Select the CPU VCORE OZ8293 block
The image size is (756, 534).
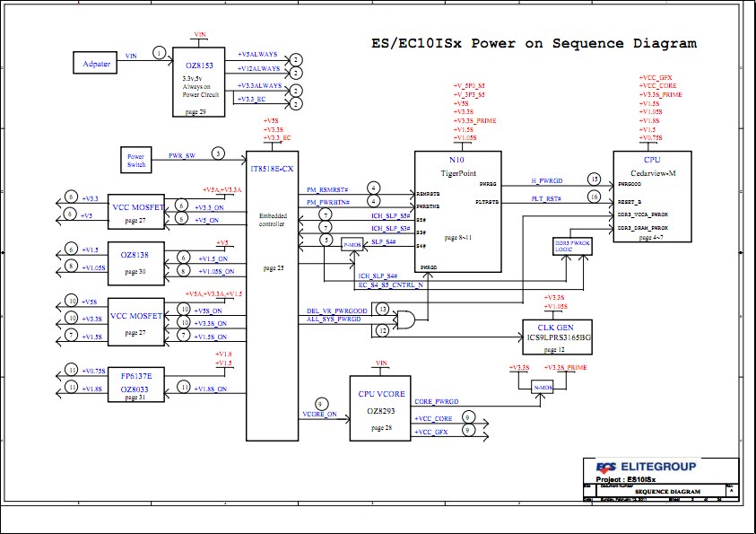[380, 408]
